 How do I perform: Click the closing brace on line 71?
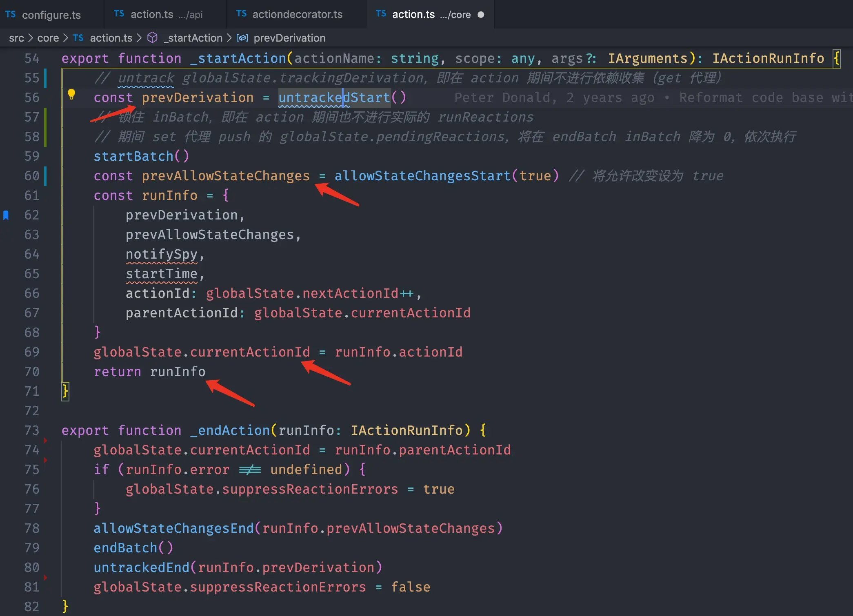pos(65,391)
